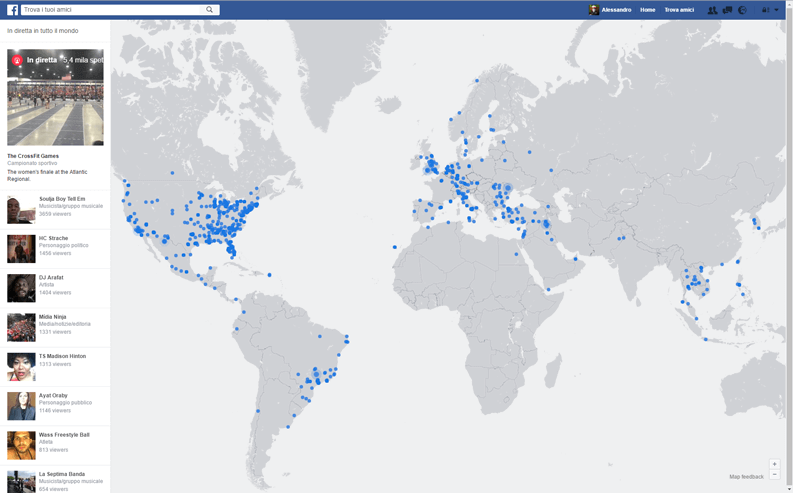Select the live dot in the Caribbean Sea
The width and height of the screenshot is (793, 493).
click(x=269, y=275)
